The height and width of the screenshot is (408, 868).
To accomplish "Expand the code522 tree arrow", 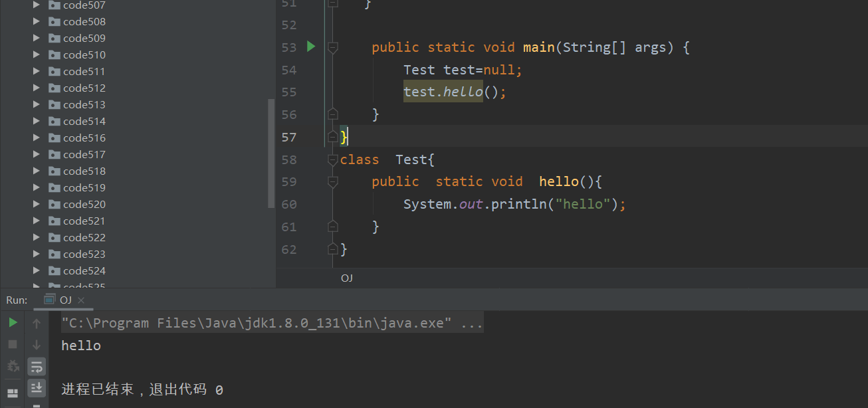I will pyautogui.click(x=37, y=237).
